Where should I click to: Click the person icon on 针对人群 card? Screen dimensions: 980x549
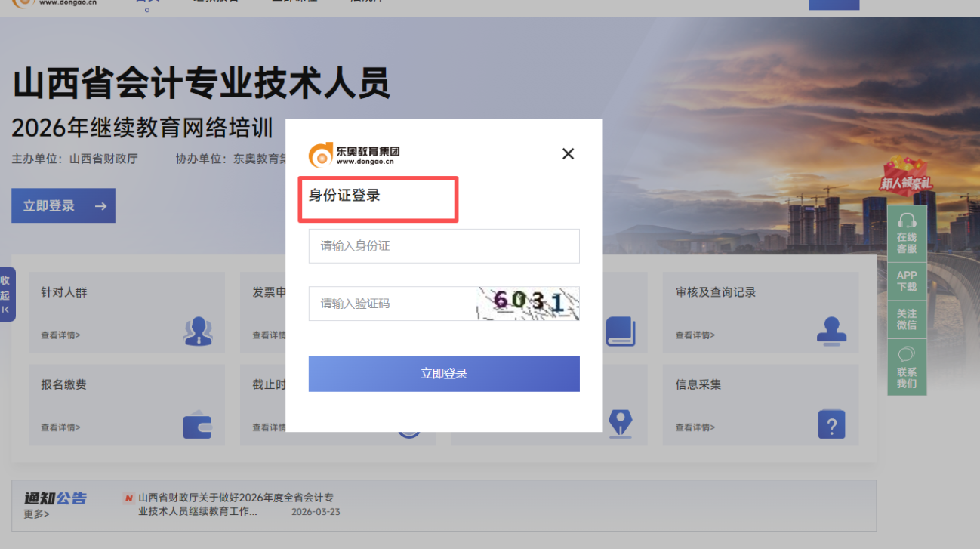[198, 330]
